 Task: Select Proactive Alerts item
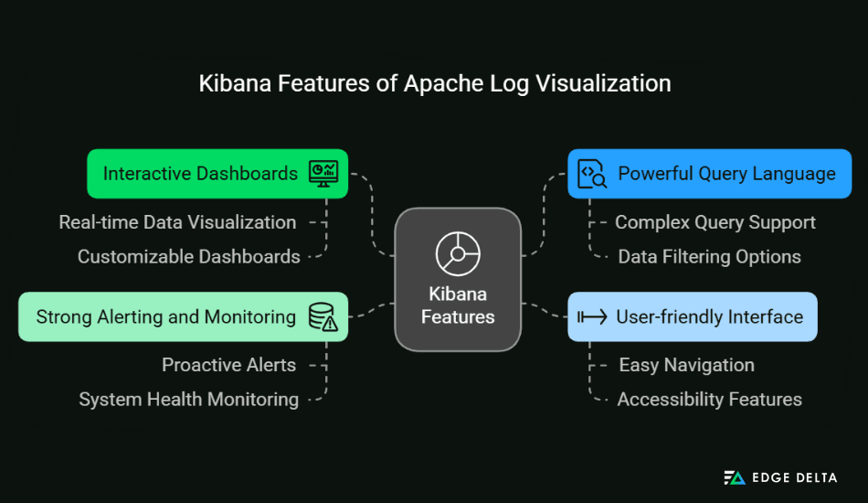(228, 365)
